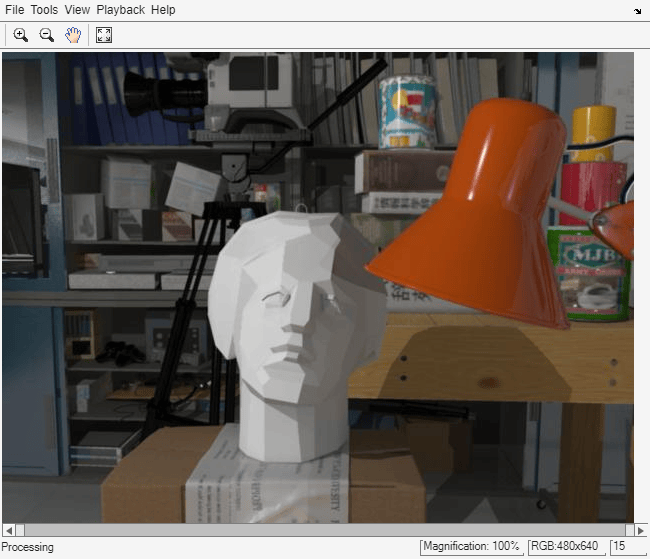
Task: Click the fit-to-window maintain size icon
Action: click(x=104, y=35)
